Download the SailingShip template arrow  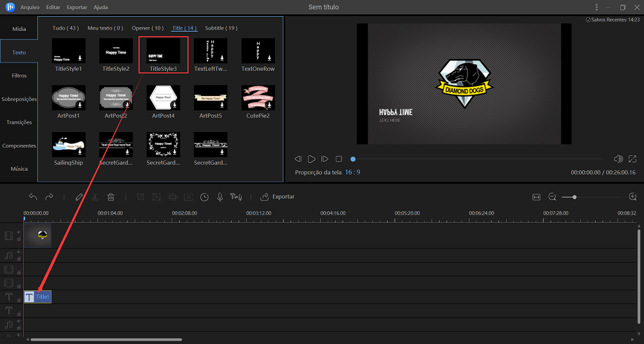click(80, 152)
